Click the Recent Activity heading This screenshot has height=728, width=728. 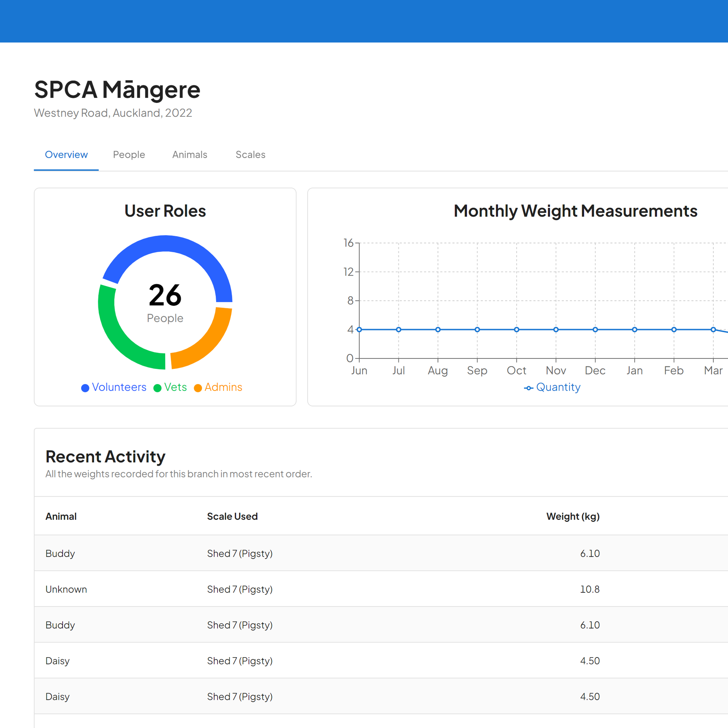[105, 457]
